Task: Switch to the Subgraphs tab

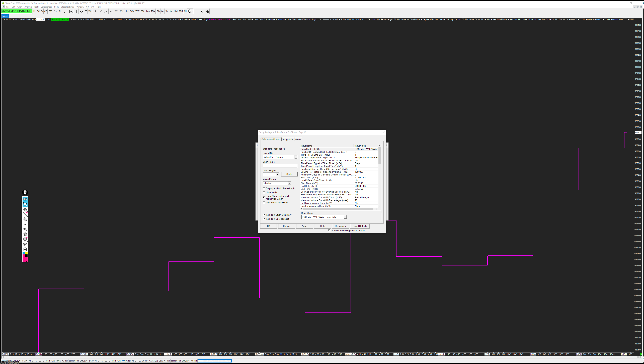Action: (x=287, y=140)
